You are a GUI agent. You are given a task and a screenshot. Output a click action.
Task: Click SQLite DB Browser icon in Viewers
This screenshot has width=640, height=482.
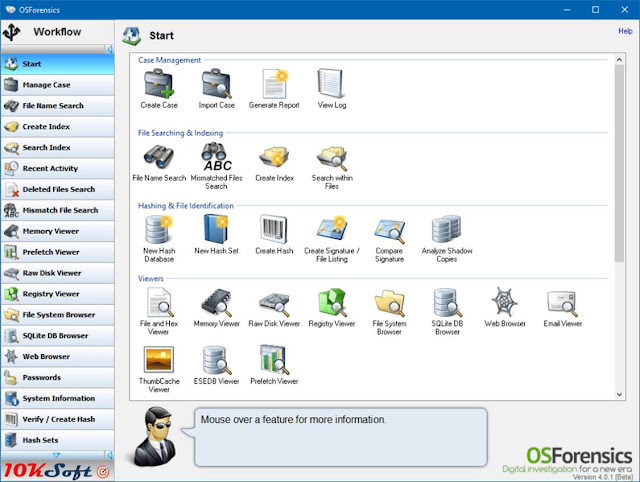(x=447, y=302)
